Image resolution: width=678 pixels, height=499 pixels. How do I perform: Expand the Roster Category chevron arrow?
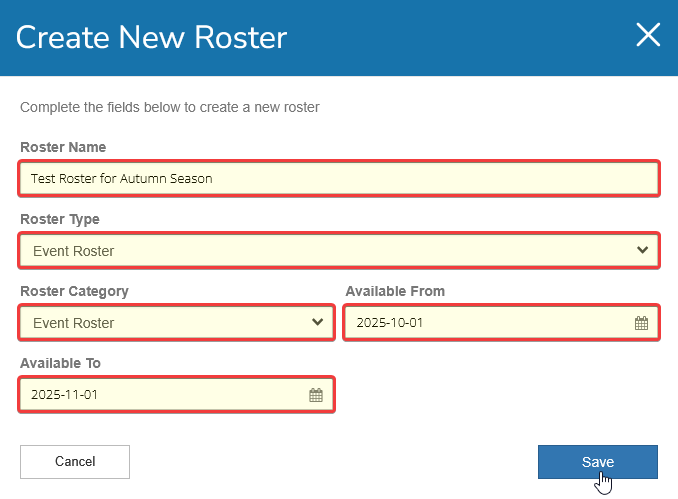tap(317, 322)
